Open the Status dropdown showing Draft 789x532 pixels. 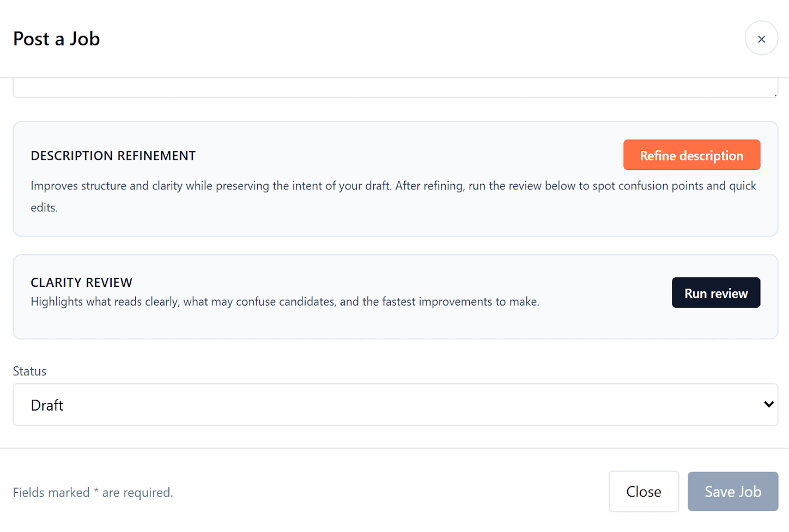tap(395, 405)
